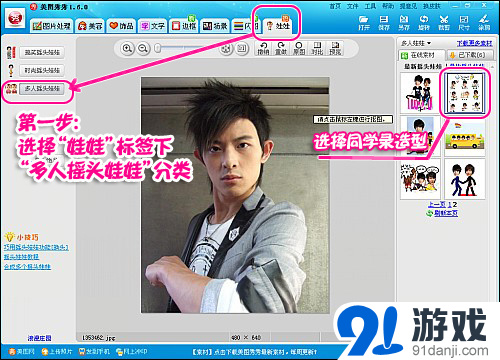Click the second link under 小技巧

coord(21,257)
